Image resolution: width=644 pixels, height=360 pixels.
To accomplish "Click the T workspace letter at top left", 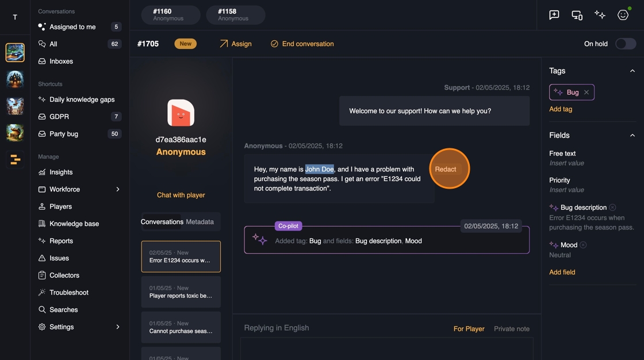I will click(15, 17).
